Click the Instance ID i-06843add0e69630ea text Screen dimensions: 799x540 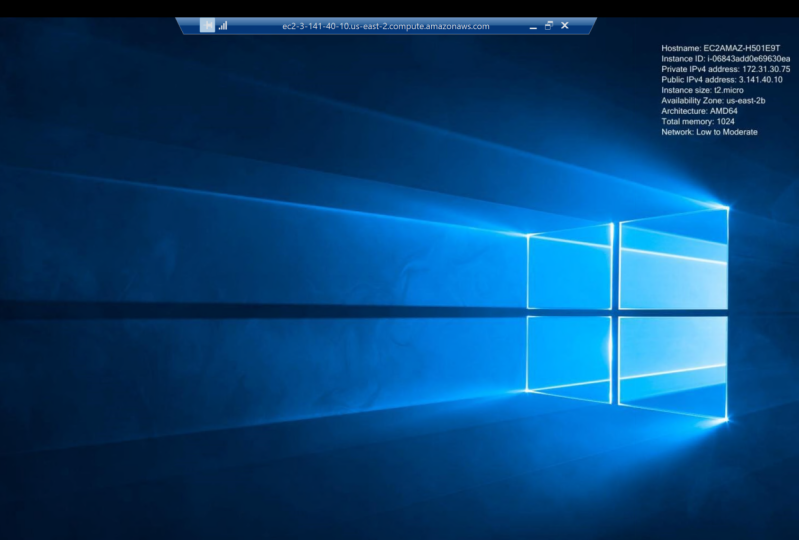726,59
